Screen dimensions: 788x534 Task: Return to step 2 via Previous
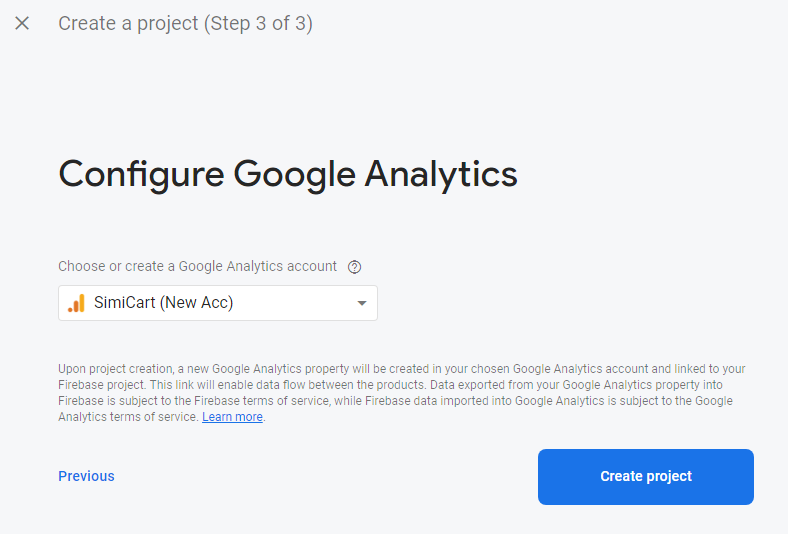point(86,476)
